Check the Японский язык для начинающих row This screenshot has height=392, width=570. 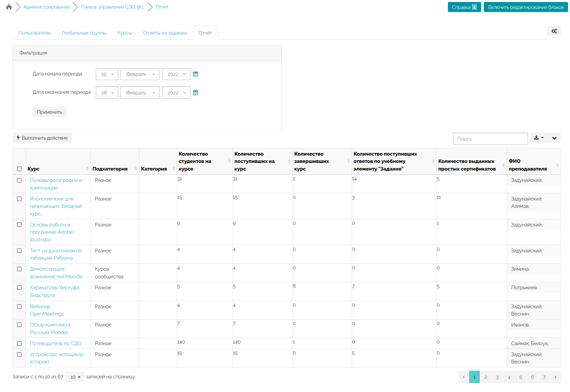tap(19, 199)
